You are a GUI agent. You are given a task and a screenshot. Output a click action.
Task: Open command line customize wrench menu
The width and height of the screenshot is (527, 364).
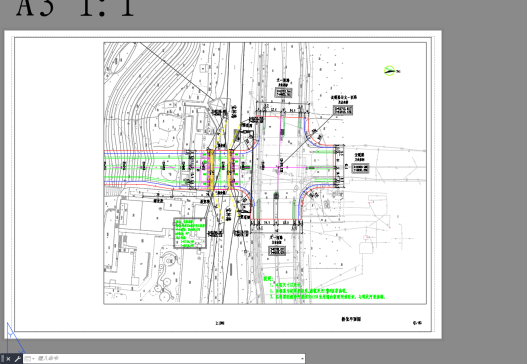[x=17, y=359]
